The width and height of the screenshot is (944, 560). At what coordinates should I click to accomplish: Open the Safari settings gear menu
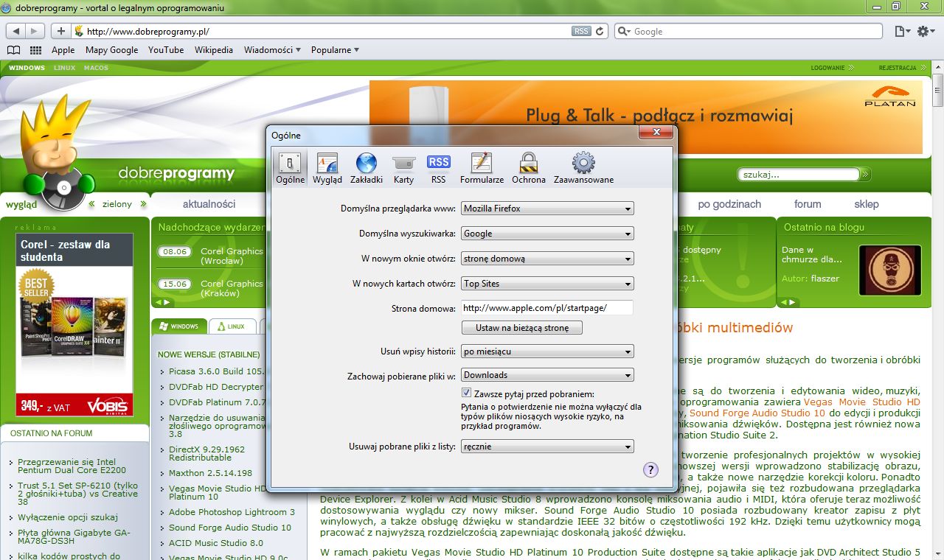tap(926, 31)
